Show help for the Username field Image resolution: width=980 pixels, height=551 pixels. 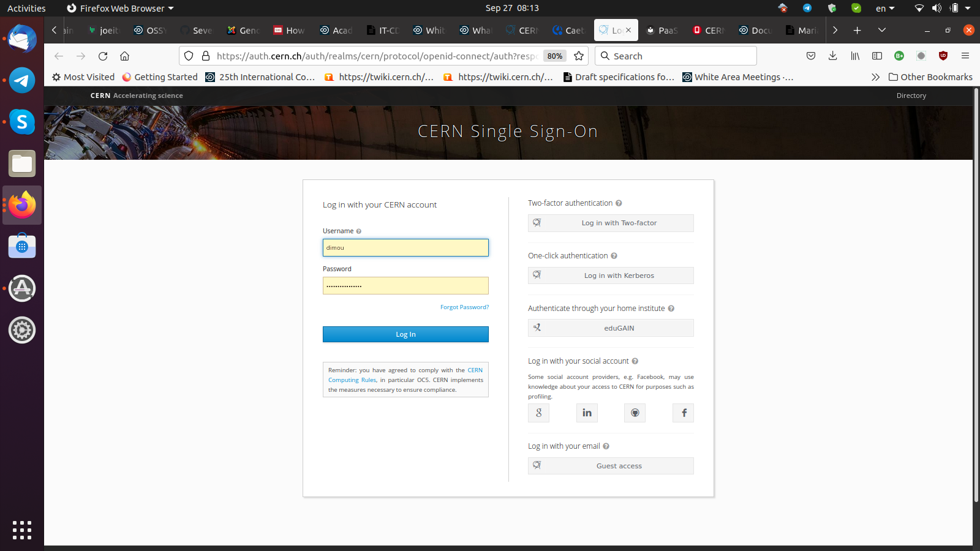click(359, 231)
